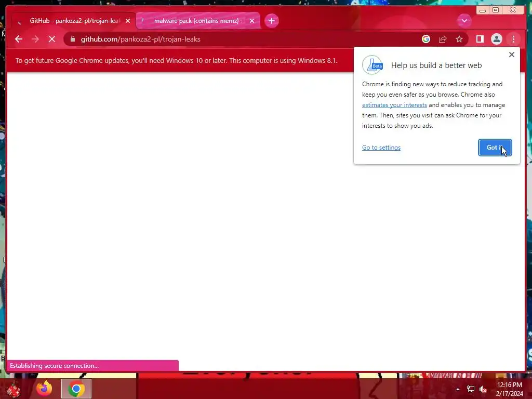The width and height of the screenshot is (532, 399).
Task: Close the GitHub trojan-leaks tab
Action: point(128,21)
